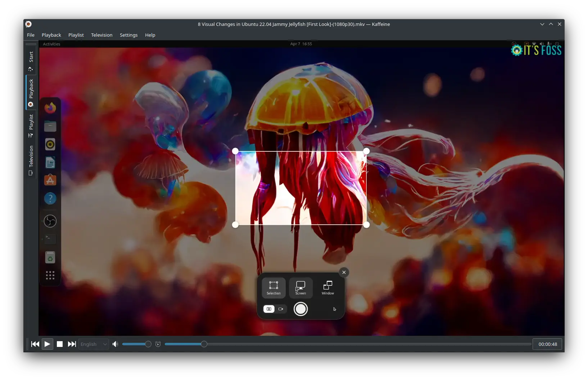Open the Help menu
The width and height of the screenshot is (588, 380).
click(x=150, y=35)
